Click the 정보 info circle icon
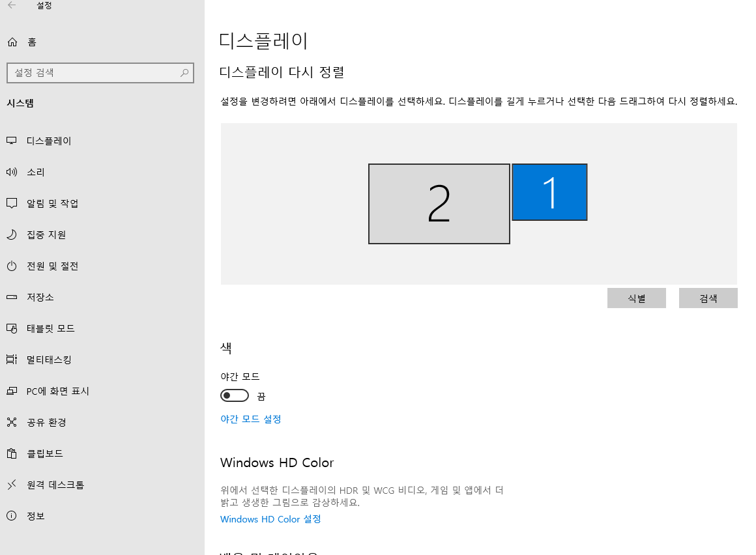Image resolution: width=756 pixels, height=555 pixels. tap(12, 516)
